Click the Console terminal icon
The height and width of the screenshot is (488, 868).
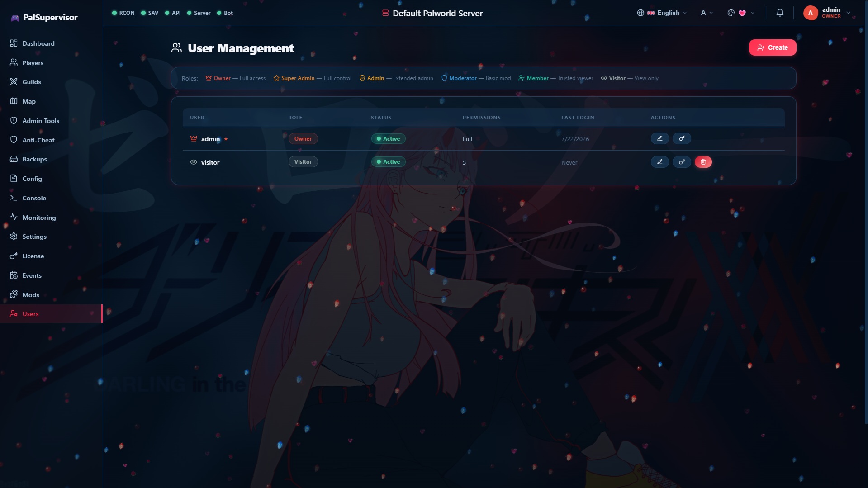14,198
